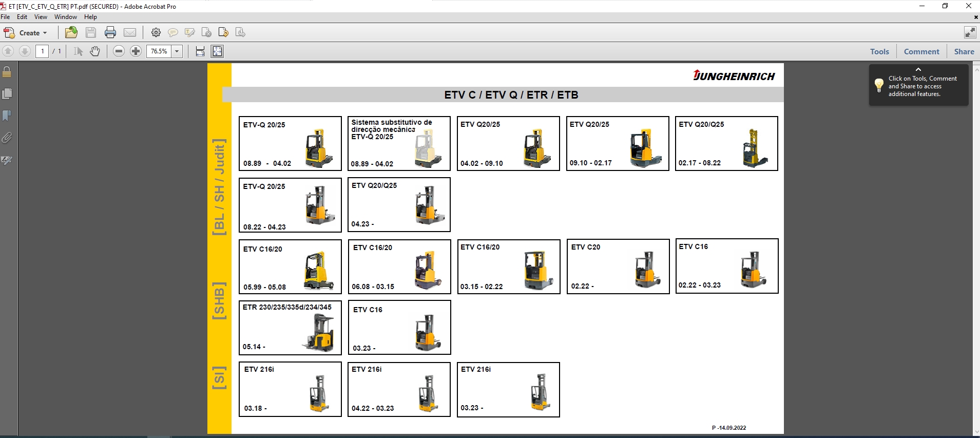
Task: Open the Bookmarks panel
Action: (7, 116)
